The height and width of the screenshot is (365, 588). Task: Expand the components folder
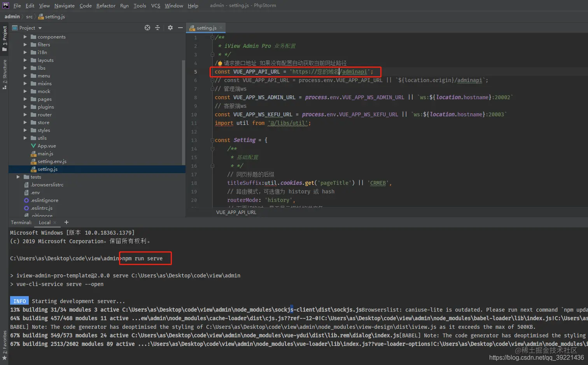pos(25,37)
